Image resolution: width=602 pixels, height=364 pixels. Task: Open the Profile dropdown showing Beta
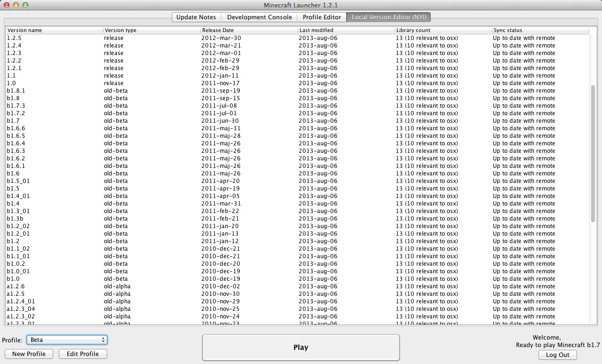tap(67, 340)
